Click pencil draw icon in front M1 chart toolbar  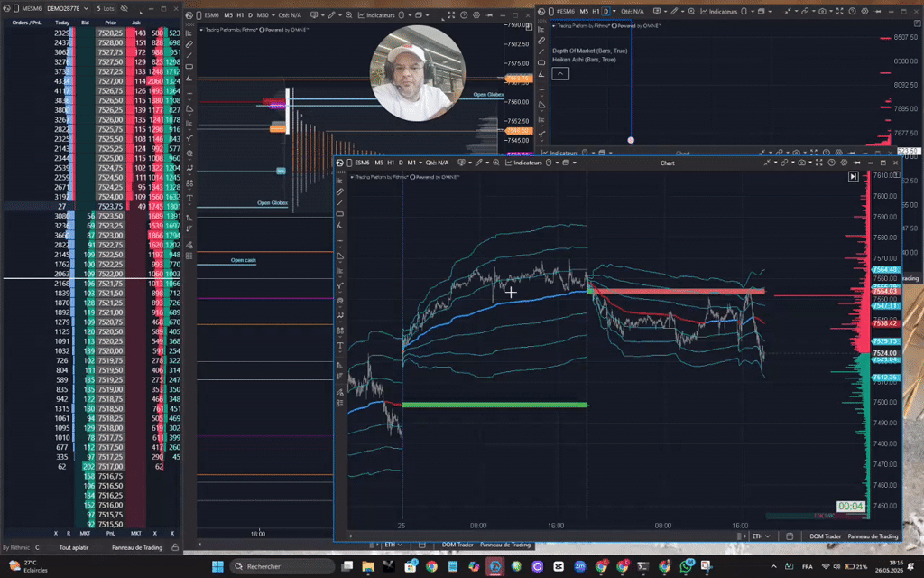(x=478, y=163)
